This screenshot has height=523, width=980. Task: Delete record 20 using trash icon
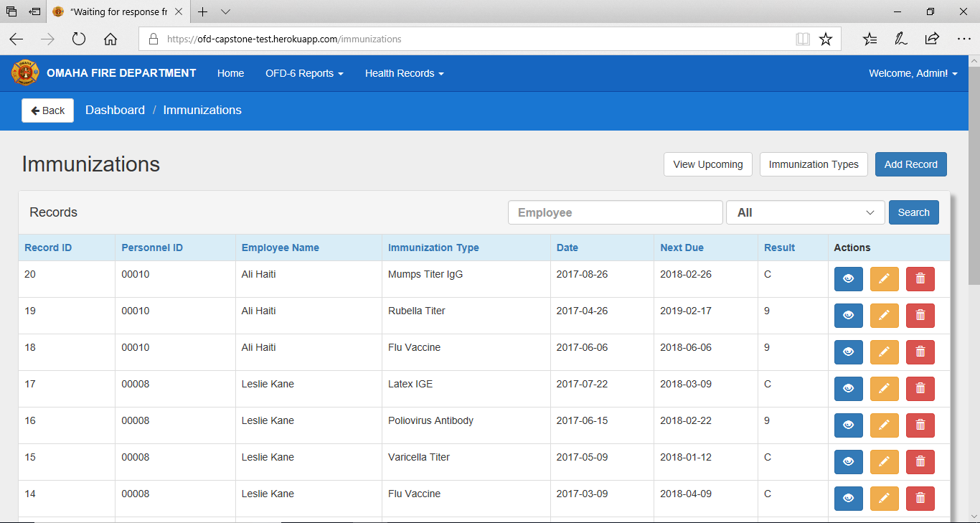(x=920, y=279)
